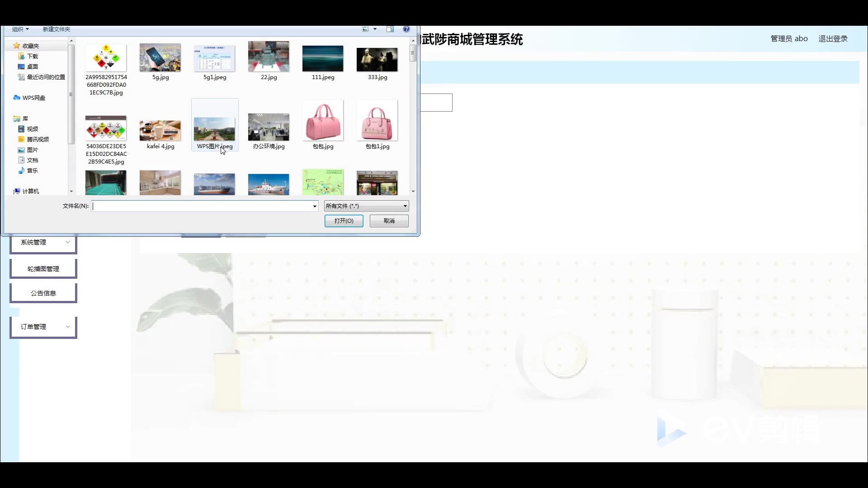Click the 退出登录 logout link
Image resolution: width=868 pixels, height=488 pixels.
coord(833,39)
